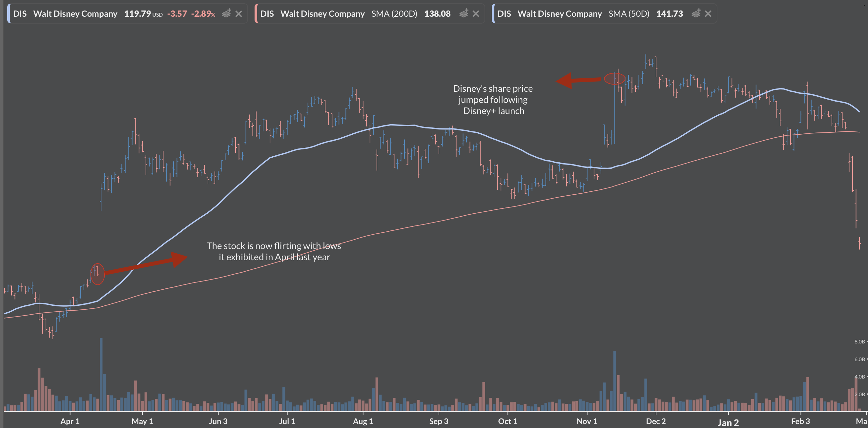The image size is (868, 428).
Task: Click the blue color bar of DIS price legend
Action: pos(9,13)
